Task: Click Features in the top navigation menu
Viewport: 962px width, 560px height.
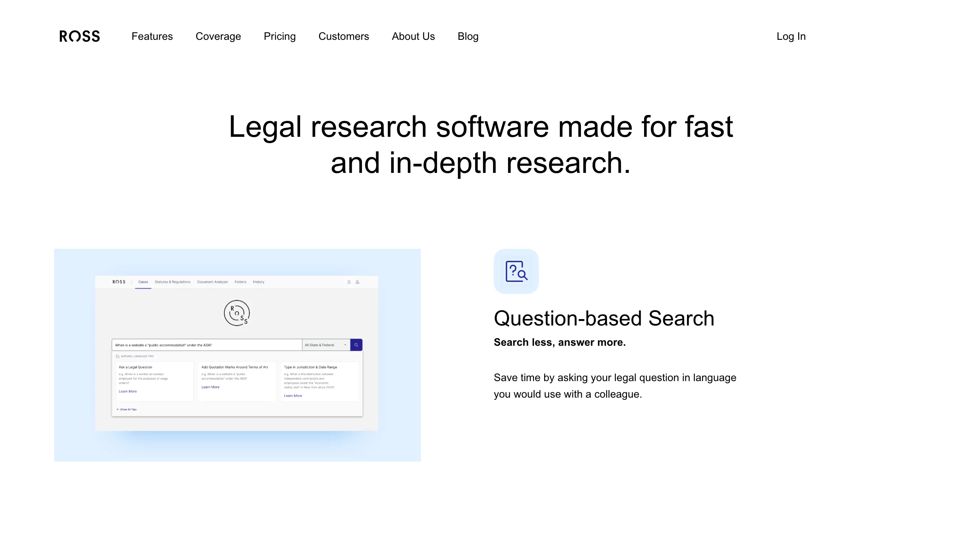Action: coord(152,37)
